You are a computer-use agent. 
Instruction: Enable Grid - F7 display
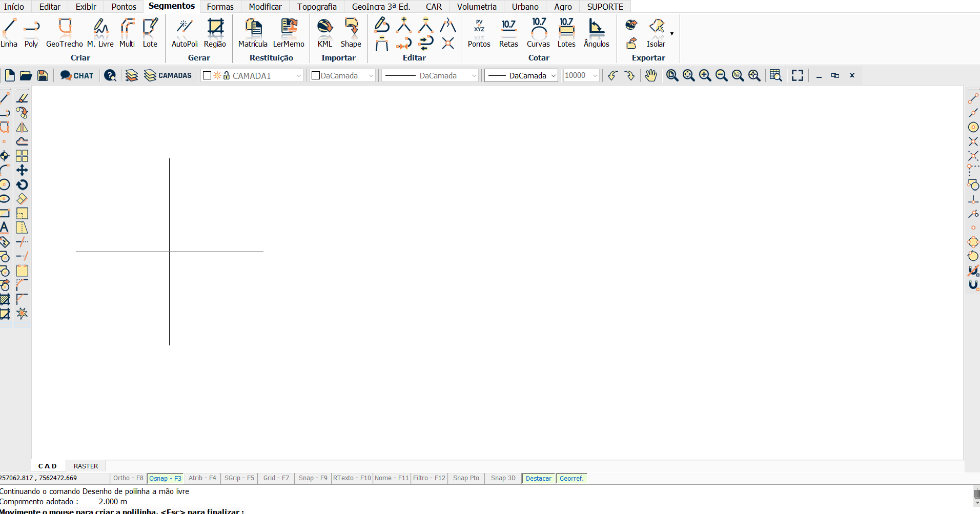point(276,478)
